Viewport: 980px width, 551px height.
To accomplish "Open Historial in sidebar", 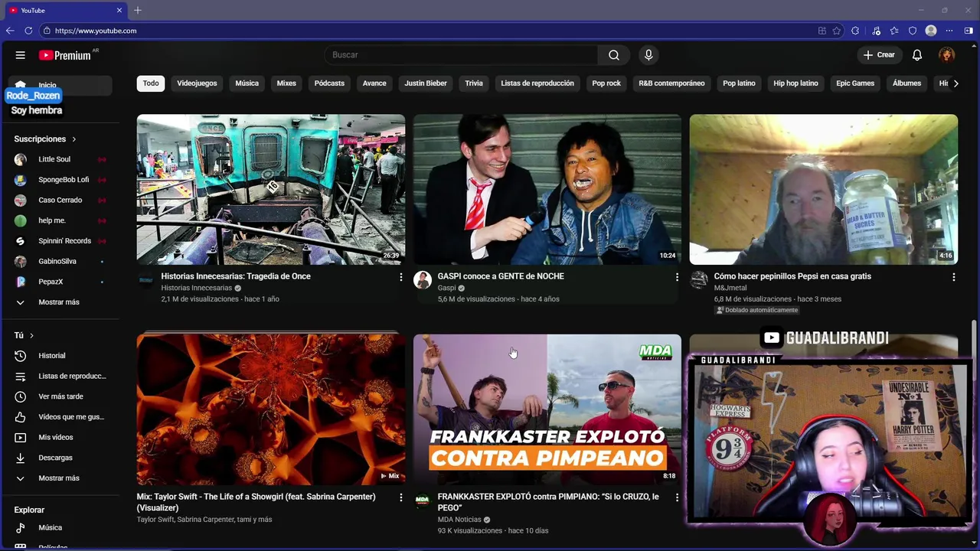I will click(x=60, y=356).
